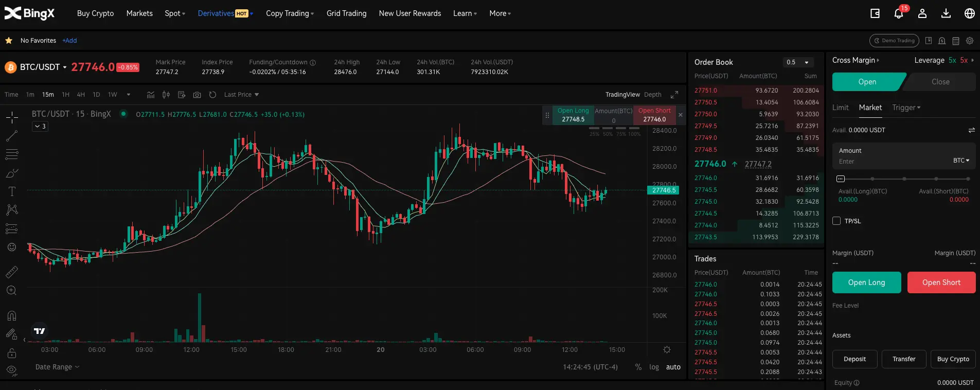The height and width of the screenshot is (390, 980).
Task: Click the BingX logo
Action: (29, 13)
